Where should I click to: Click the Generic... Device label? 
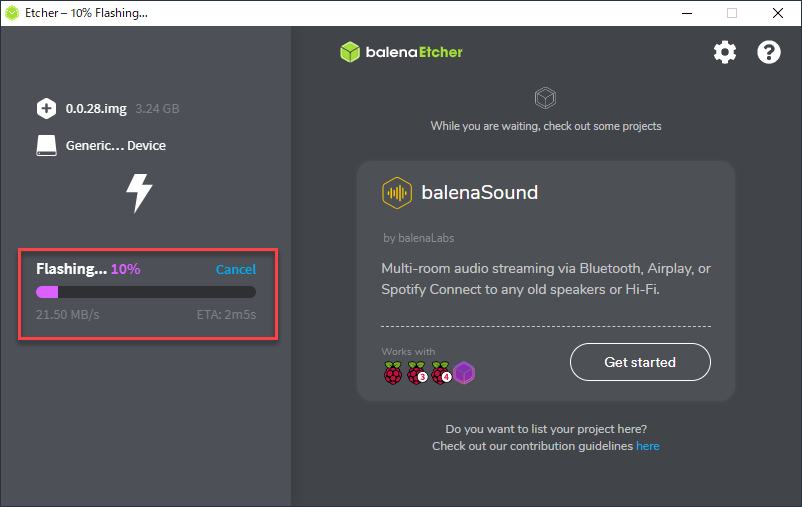click(116, 146)
